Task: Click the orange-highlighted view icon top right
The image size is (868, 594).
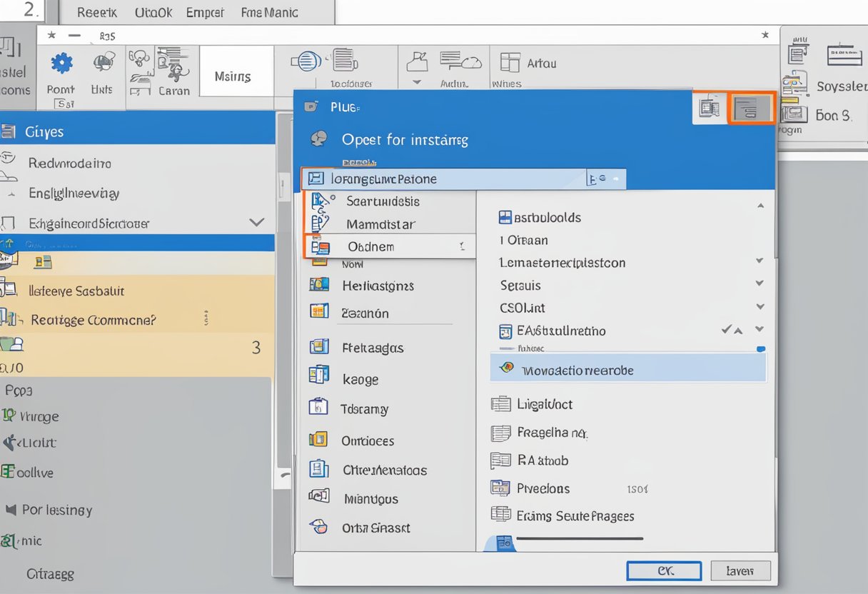Action: [x=752, y=109]
